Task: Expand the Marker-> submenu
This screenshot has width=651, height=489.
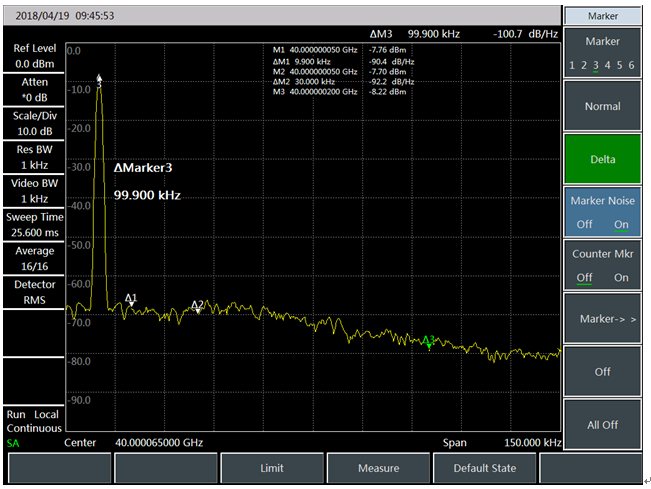Action: pos(602,319)
